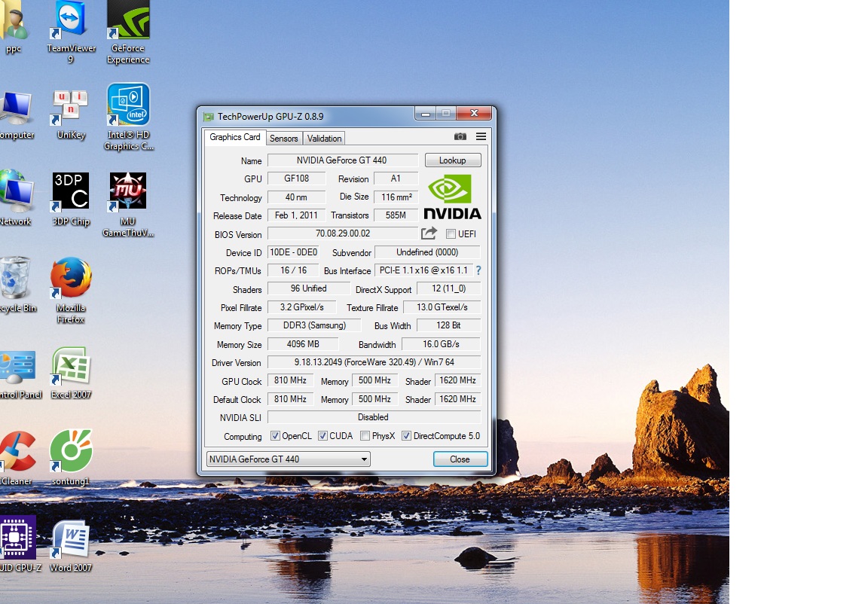Click ROPs/TMUs value 16 / 16
This screenshot has height=604, width=868.
293,270
